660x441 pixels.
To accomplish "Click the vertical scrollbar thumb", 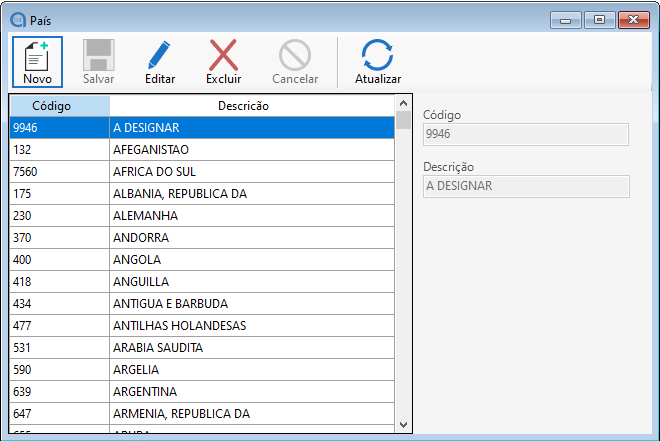I will click(x=403, y=121).
